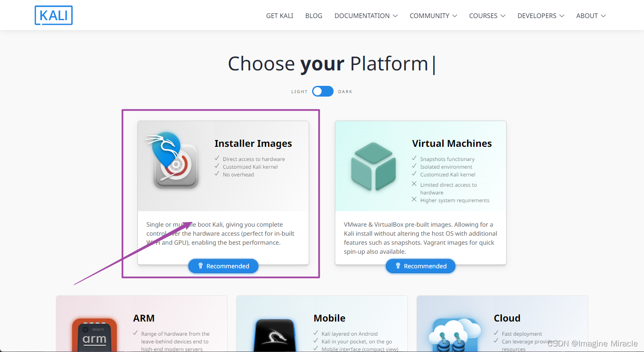The image size is (644, 352).
Task: Open the COURSES menu
Action: coord(487,16)
